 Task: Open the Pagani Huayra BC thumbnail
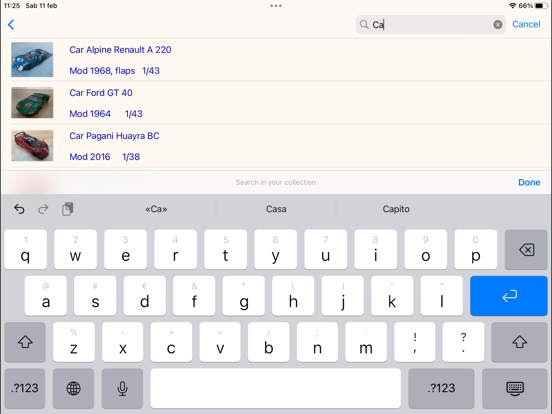[32, 145]
